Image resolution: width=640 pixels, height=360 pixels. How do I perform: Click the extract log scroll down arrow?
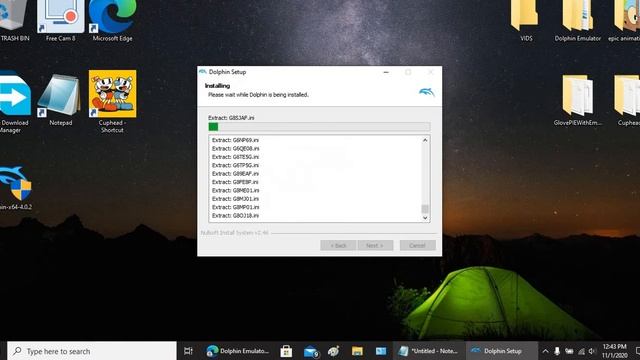425,218
